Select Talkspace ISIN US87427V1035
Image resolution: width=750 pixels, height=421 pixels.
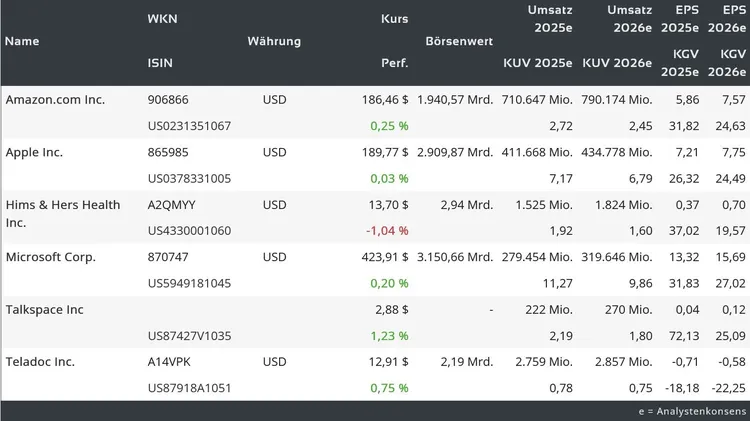tap(189, 336)
